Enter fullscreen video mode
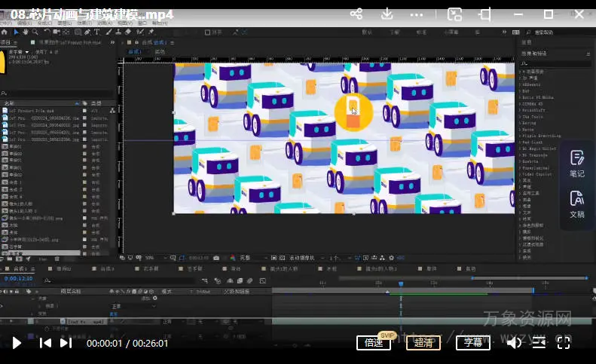This screenshot has height=364, width=596. click(563, 343)
